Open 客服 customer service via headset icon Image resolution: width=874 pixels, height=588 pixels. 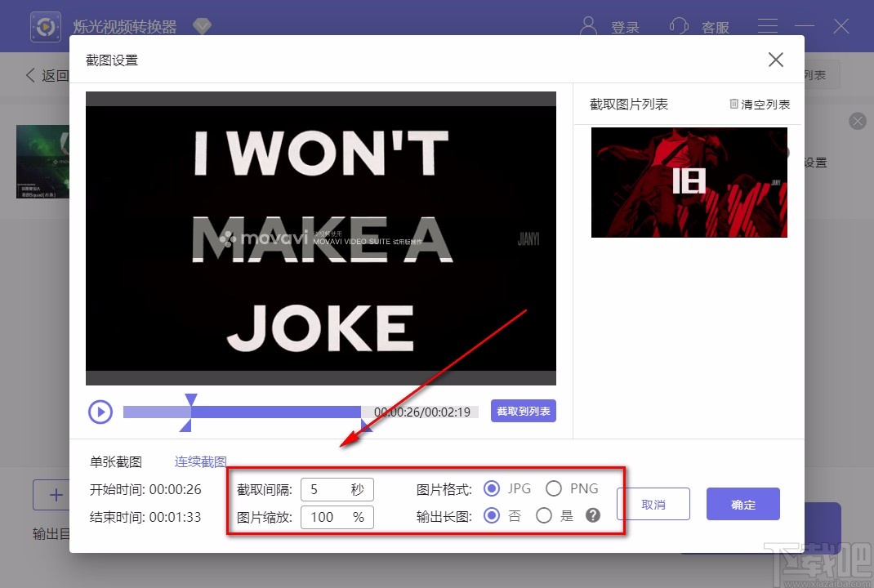point(679,25)
